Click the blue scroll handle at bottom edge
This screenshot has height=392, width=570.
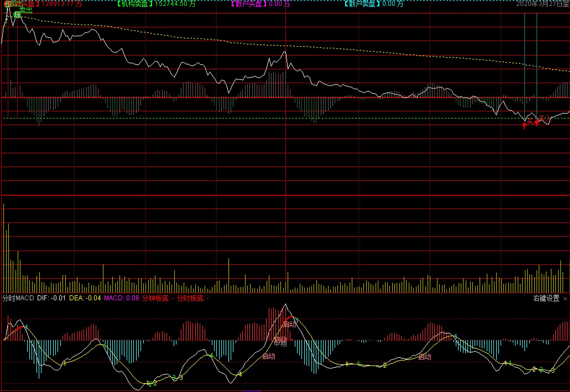(x=251, y=391)
